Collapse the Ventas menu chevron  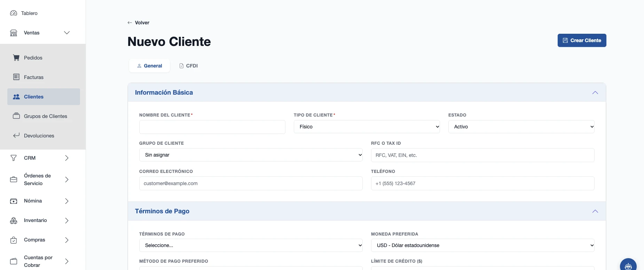click(67, 33)
